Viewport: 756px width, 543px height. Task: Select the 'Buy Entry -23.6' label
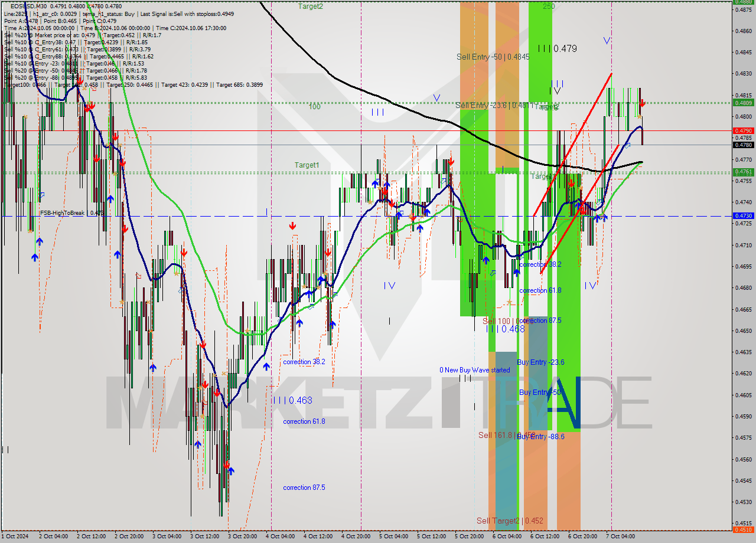point(540,362)
